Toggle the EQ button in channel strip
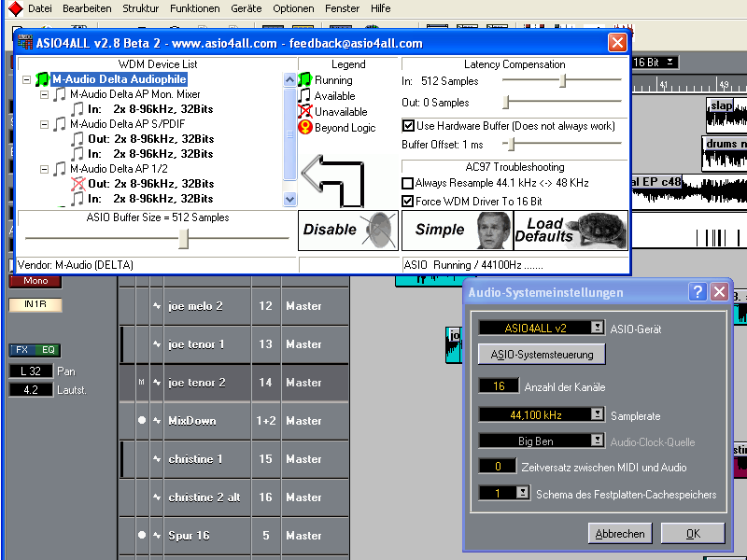The width and height of the screenshot is (747, 560). tap(48, 350)
